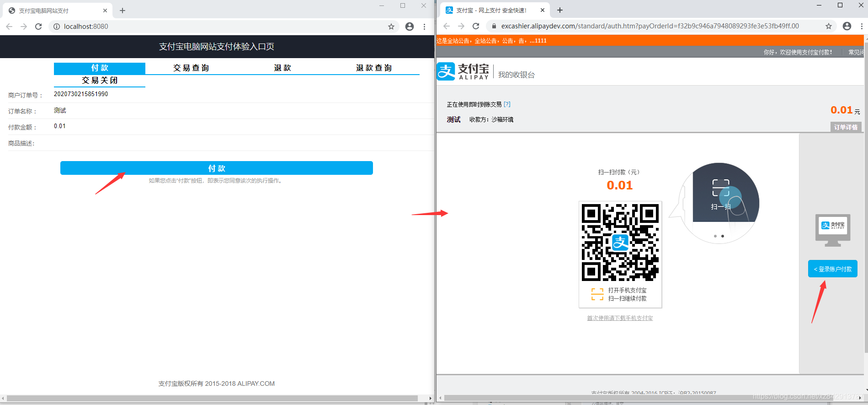Screen dimensions: 868x405
Task: Click the computer monitor Alipay icon
Action: (x=833, y=230)
